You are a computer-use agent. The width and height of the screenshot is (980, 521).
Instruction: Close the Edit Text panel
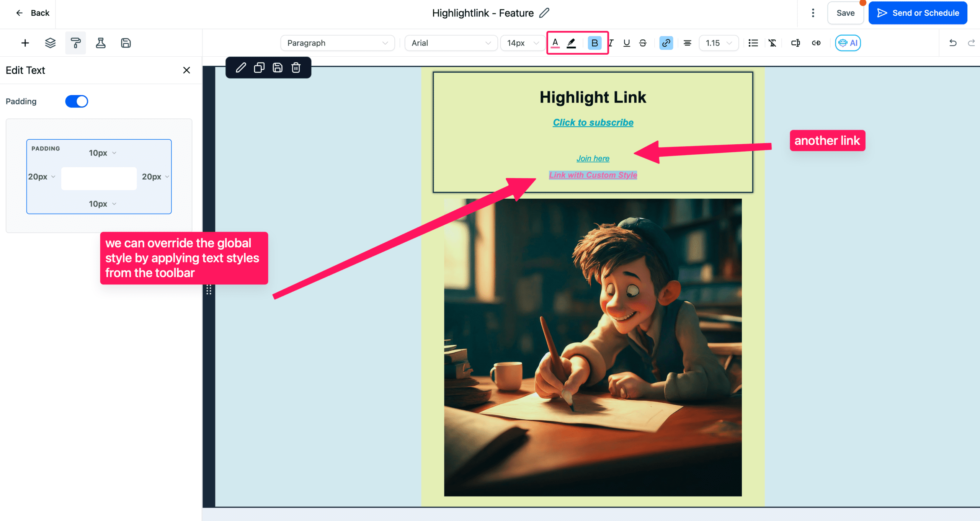(x=186, y=70)
